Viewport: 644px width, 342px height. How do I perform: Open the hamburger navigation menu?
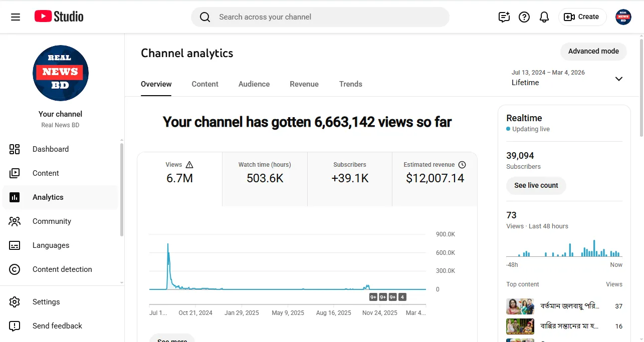pos(16,17)
